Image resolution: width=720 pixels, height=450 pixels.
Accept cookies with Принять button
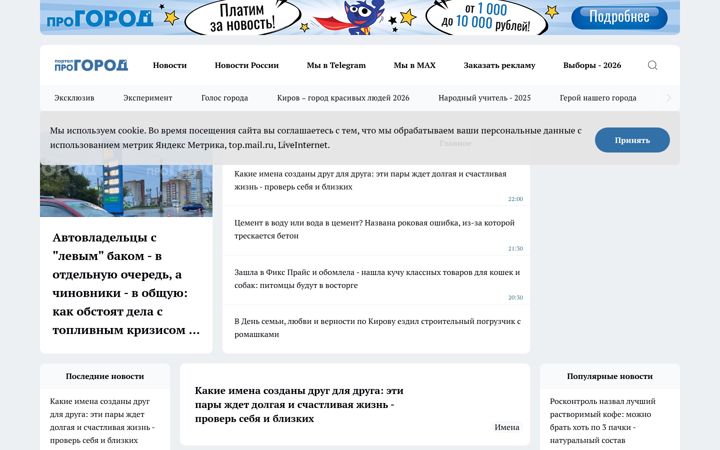click(632, 140)
